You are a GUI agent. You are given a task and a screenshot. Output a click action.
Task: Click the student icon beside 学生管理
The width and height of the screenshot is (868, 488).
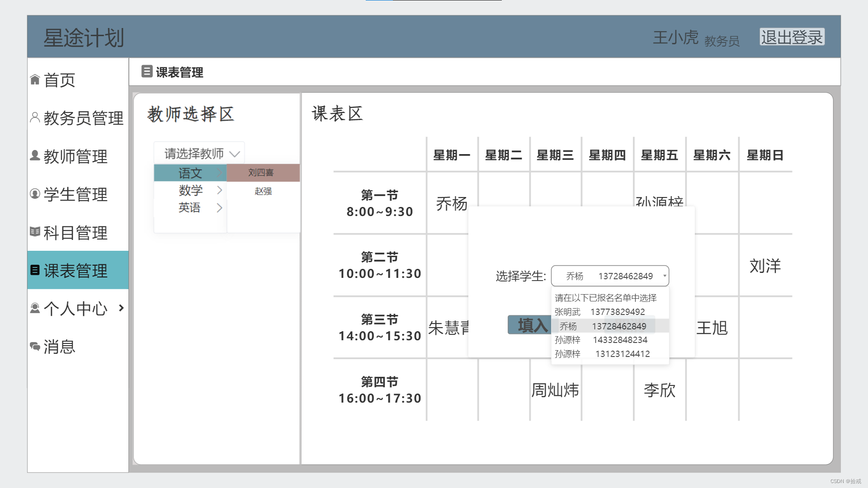35,194
